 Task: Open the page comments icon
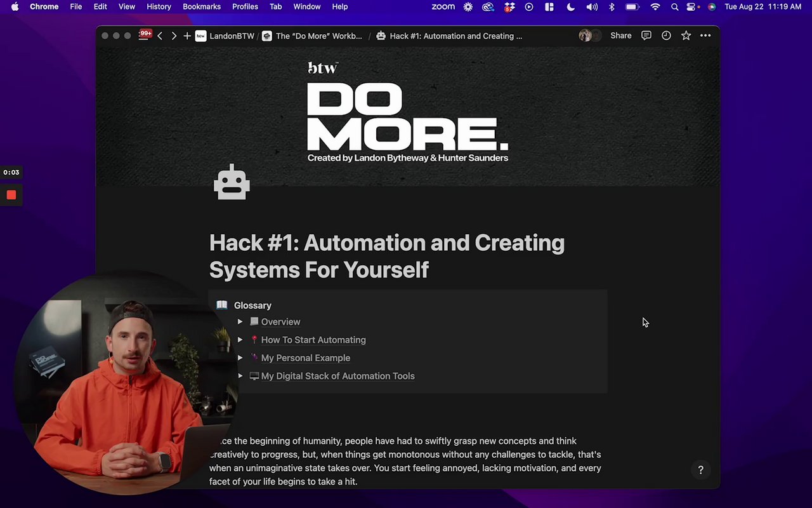click(646, 36)
